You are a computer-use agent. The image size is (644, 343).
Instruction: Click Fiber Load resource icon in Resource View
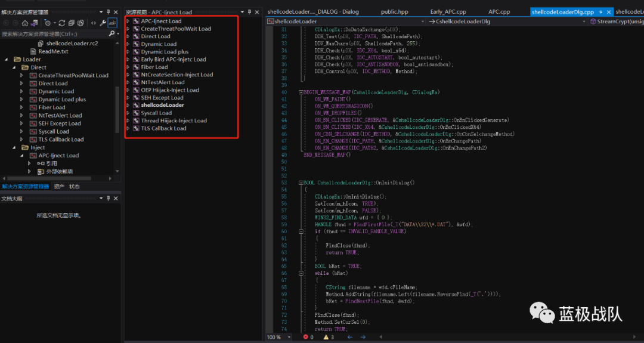[x=136, y=67]
